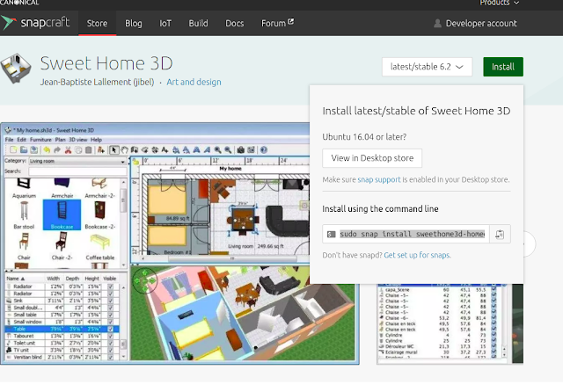Select the hand Pan tool
This screenshot has height=392, width=563.
pos(124,150)
